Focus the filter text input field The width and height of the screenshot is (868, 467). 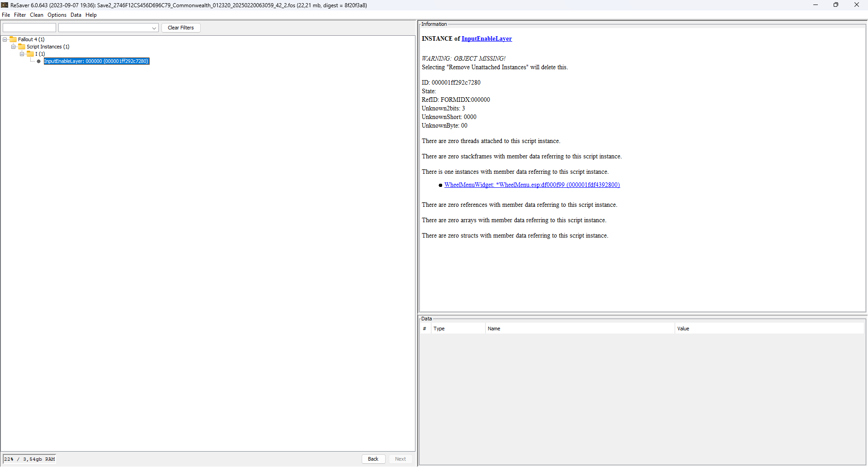(x=29, y=28)
